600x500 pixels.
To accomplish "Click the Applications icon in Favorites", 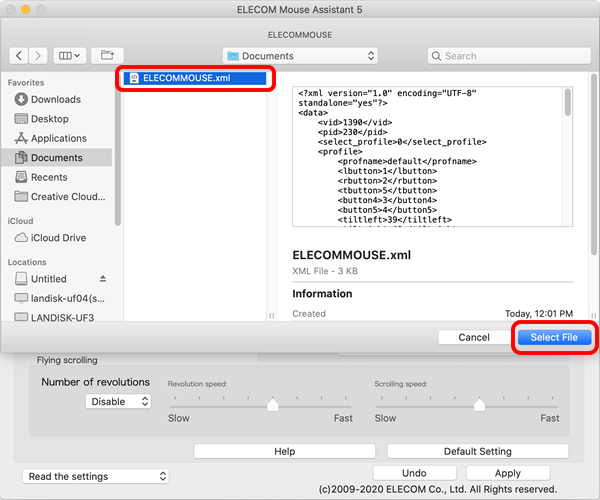I will 21,138.
